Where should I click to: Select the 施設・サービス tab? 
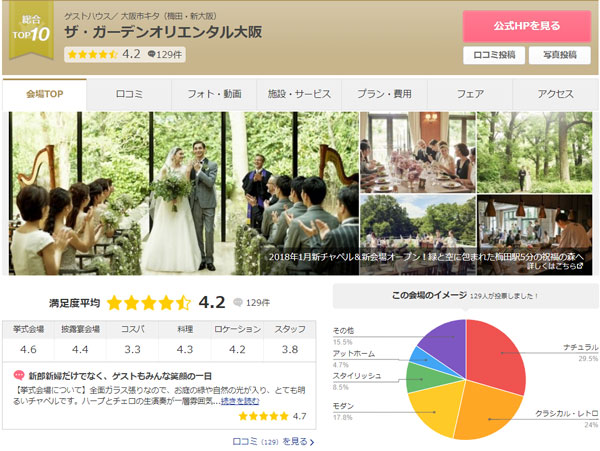click(x=299, y=94)
